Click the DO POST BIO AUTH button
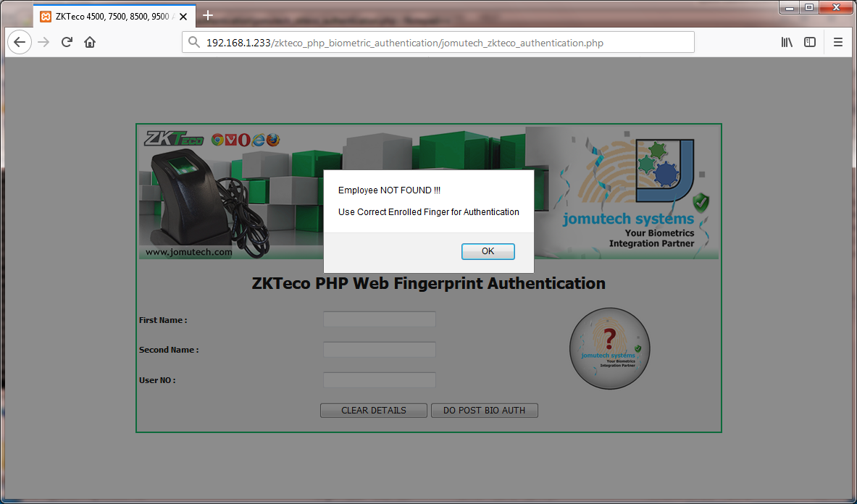This screenshot has height=504, width=857. click(484, 410)
